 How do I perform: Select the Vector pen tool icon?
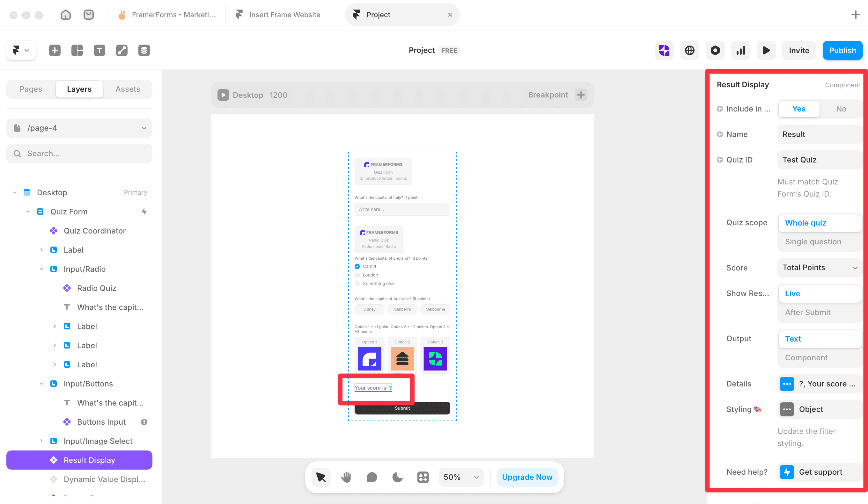point(121,50)
